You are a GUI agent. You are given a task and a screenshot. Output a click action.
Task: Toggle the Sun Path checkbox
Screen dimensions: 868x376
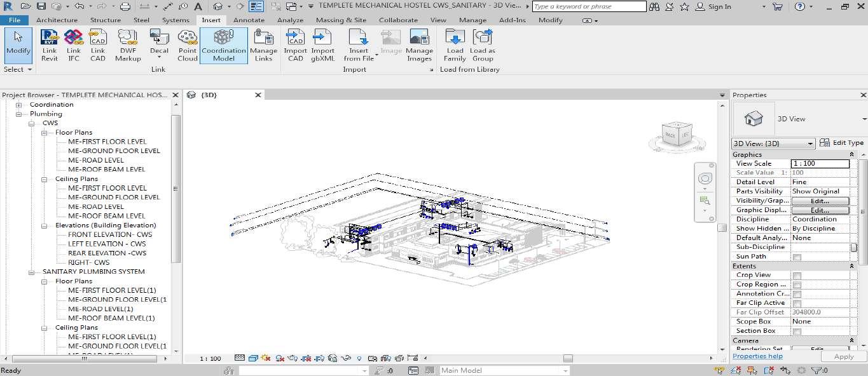[x=797, y=257]
